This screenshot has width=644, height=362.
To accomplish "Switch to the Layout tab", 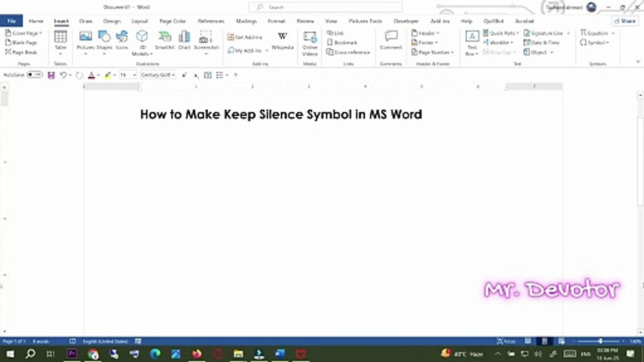I will click(x=140, y=21).
